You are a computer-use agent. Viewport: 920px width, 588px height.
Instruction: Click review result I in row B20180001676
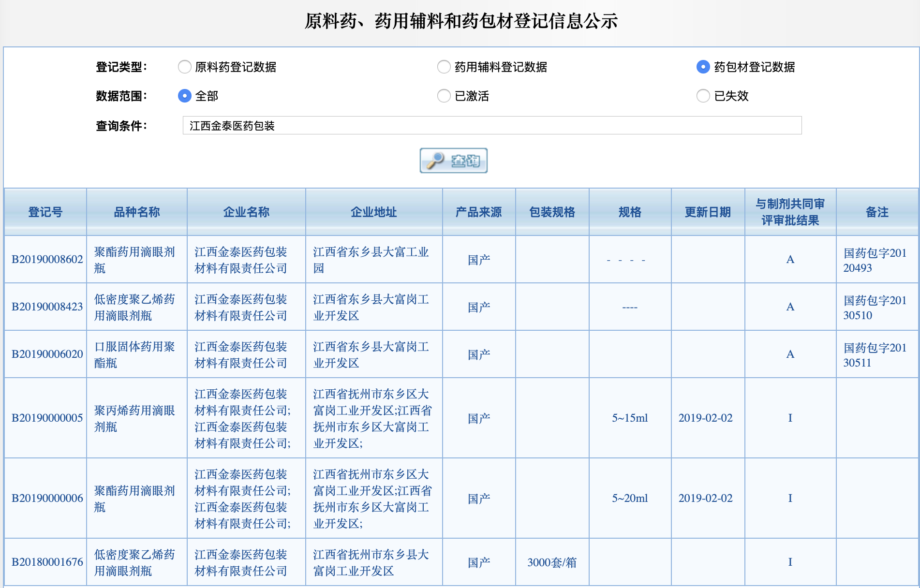click(x=790, y=562)
